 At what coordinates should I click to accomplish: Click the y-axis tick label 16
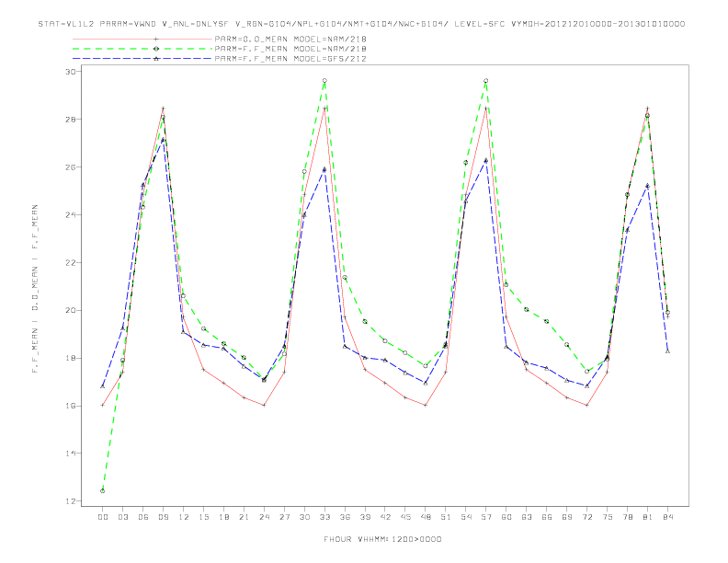tap(71, 406)
